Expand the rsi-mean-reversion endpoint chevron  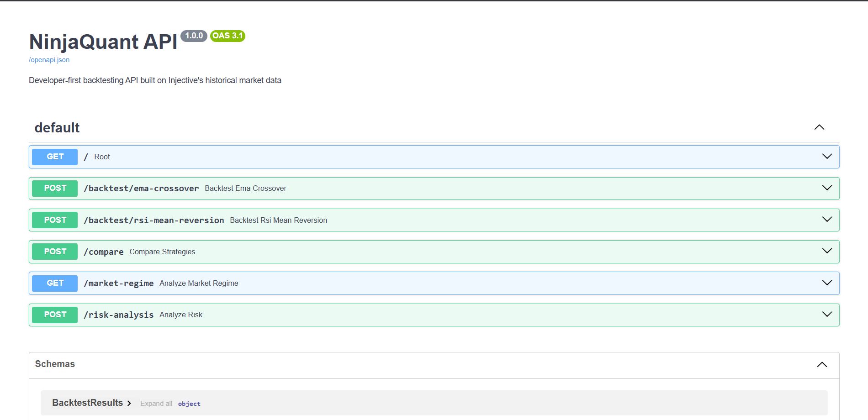coord(827,220)
